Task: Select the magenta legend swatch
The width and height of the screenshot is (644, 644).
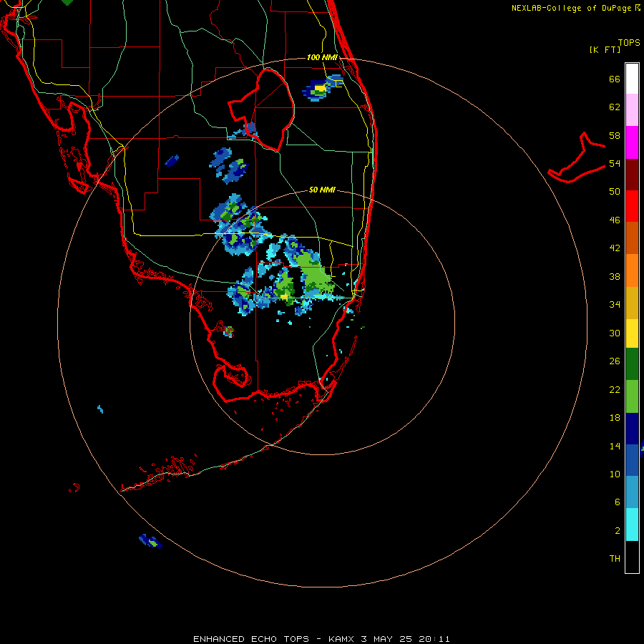Action: [632, 142]
